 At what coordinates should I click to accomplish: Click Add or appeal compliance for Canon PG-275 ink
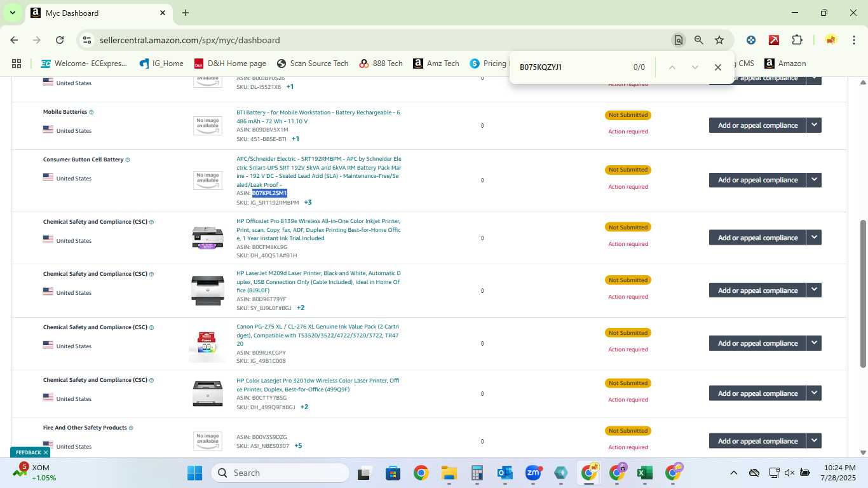pyautogui.click(x=757, y=343)
